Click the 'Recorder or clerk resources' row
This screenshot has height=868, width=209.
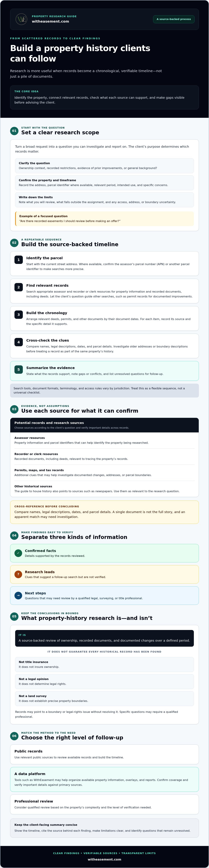coord(104,457)
